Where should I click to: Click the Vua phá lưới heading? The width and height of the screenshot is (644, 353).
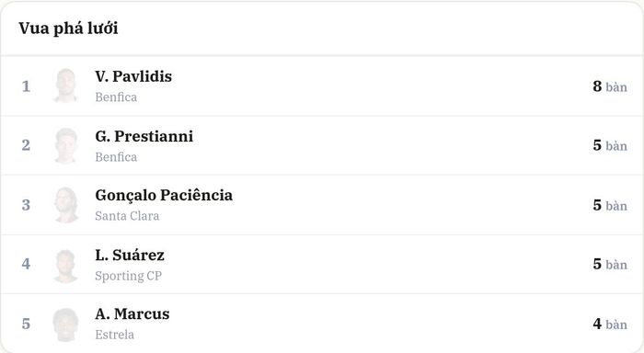68,28
